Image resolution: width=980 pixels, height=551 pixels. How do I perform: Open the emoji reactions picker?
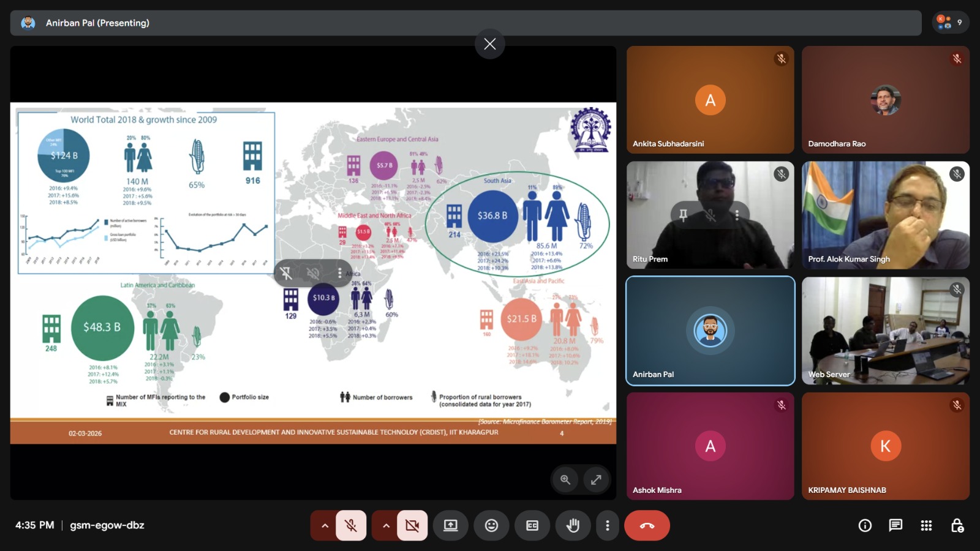pyautogui.click(x=491, y=525)
